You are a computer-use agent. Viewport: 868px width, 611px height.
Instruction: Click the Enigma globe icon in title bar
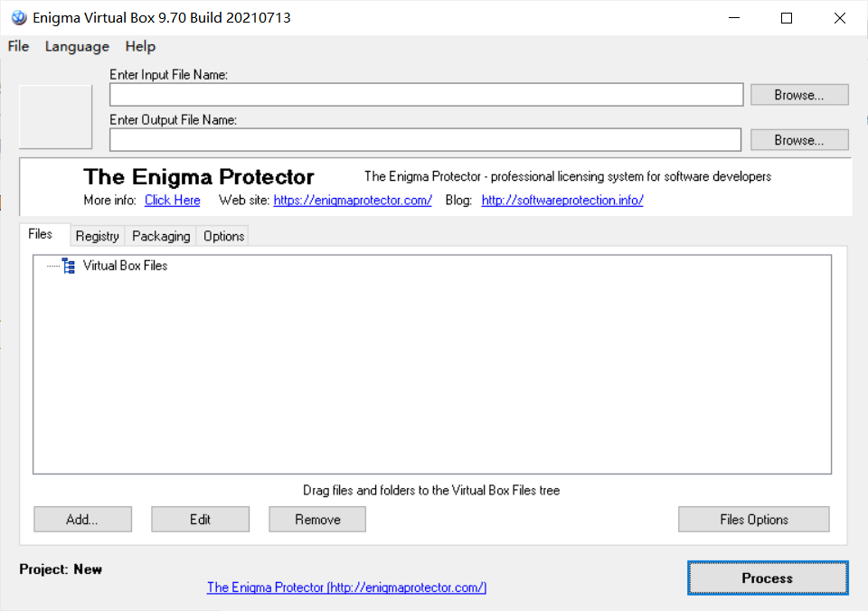pyautogui.click(x=18, y=17)
